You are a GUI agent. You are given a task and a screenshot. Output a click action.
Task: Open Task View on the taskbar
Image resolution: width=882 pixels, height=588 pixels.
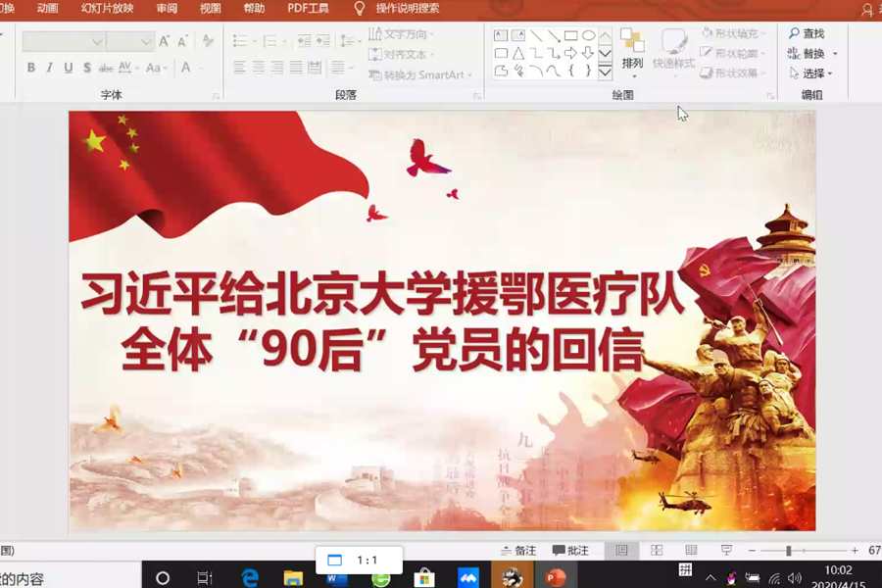pos(205,578)
